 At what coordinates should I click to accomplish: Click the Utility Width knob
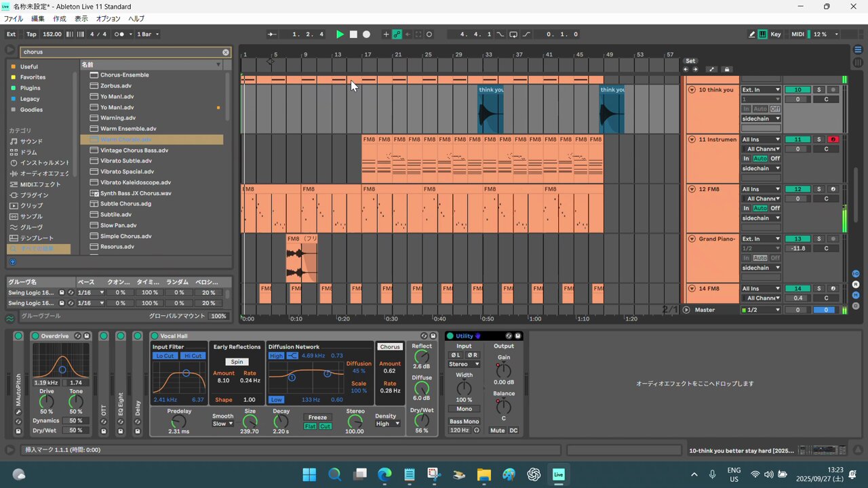click(464, 388)
